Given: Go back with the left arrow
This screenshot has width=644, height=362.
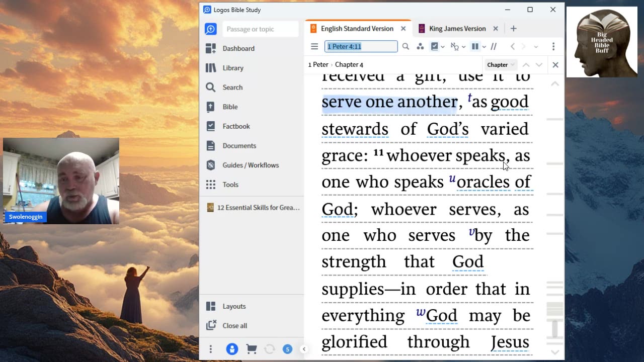Looking at the screenshot, I should pyautogui.click(x=513, y=46).
